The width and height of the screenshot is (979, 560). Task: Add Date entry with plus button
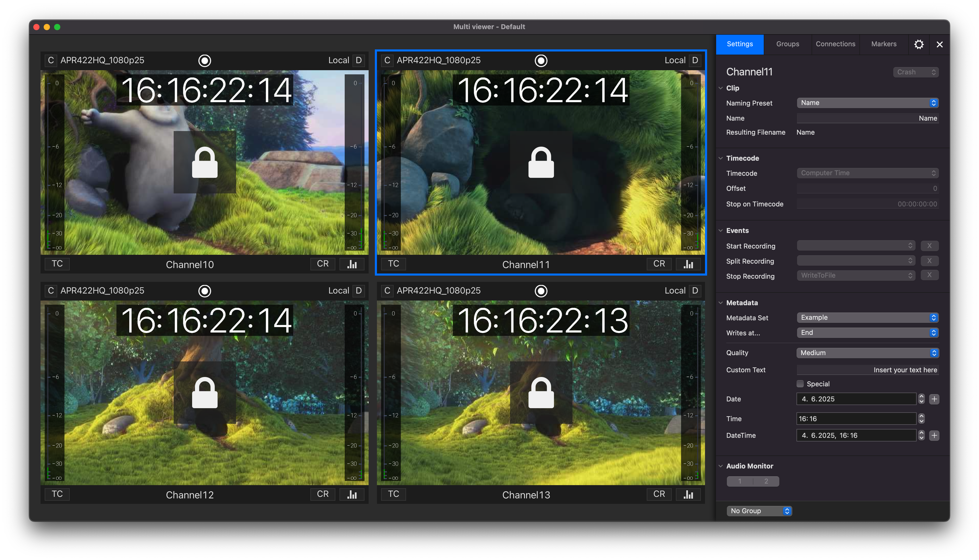(934, 399)
